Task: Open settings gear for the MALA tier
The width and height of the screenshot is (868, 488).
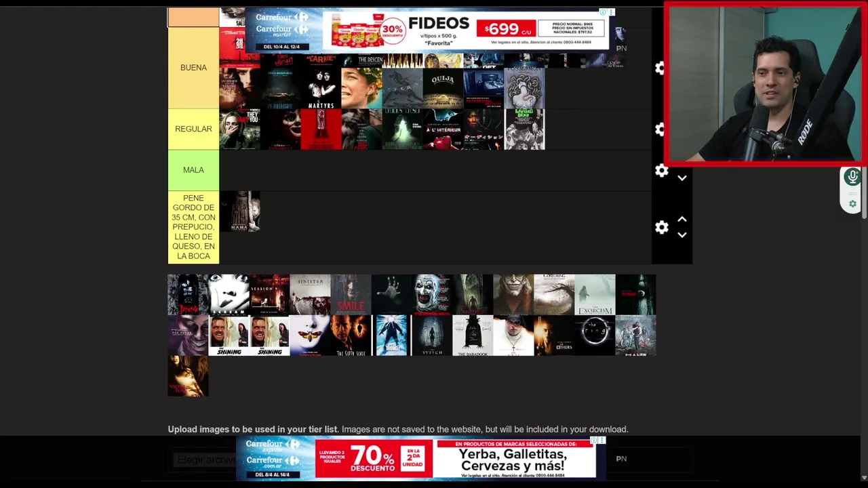Action: (x=662, y=170)
